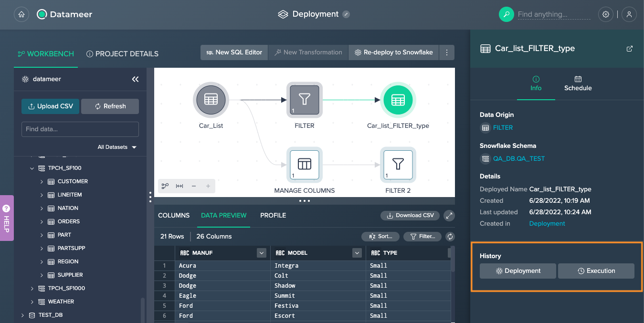The height and width of the screenshot is (323, 644).
Task: Refresh the data preview
Action: click(x=449, y=236)
